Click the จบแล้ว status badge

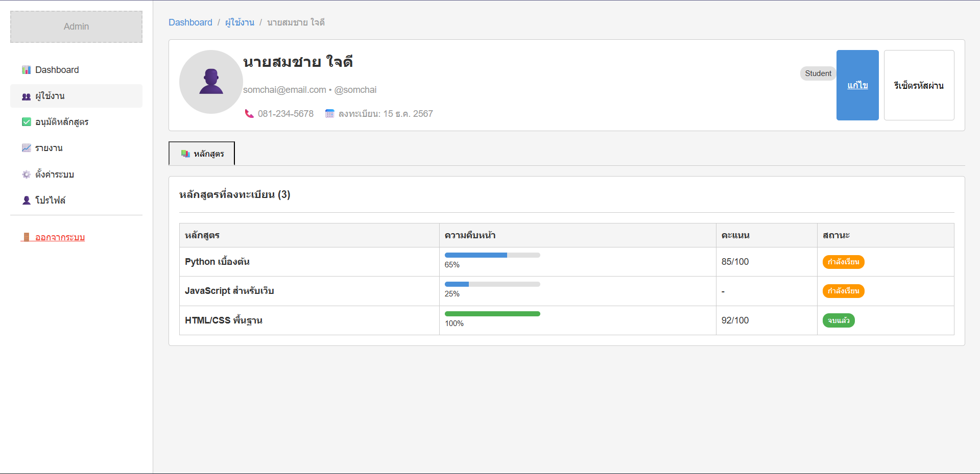[x=838, y=320]
